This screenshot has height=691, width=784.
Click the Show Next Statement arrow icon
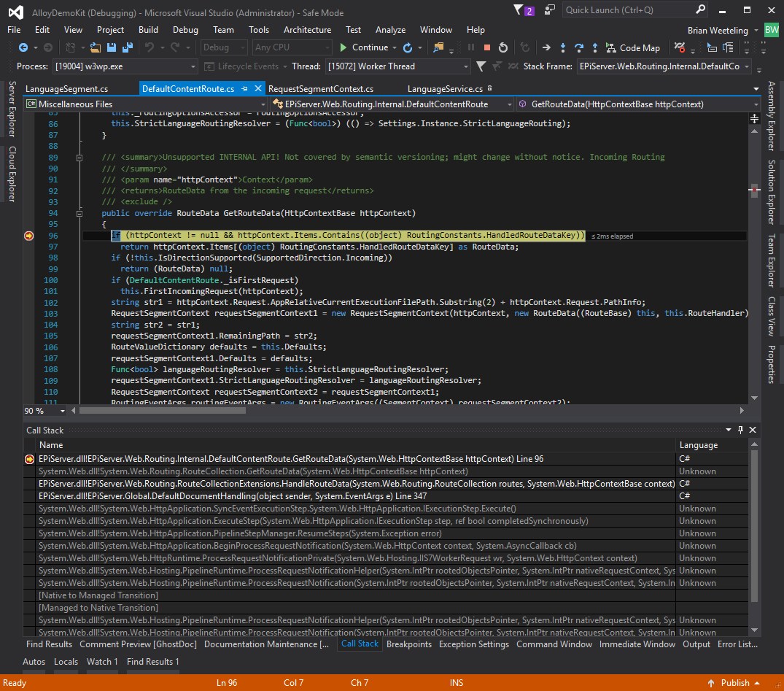(546, 47)
